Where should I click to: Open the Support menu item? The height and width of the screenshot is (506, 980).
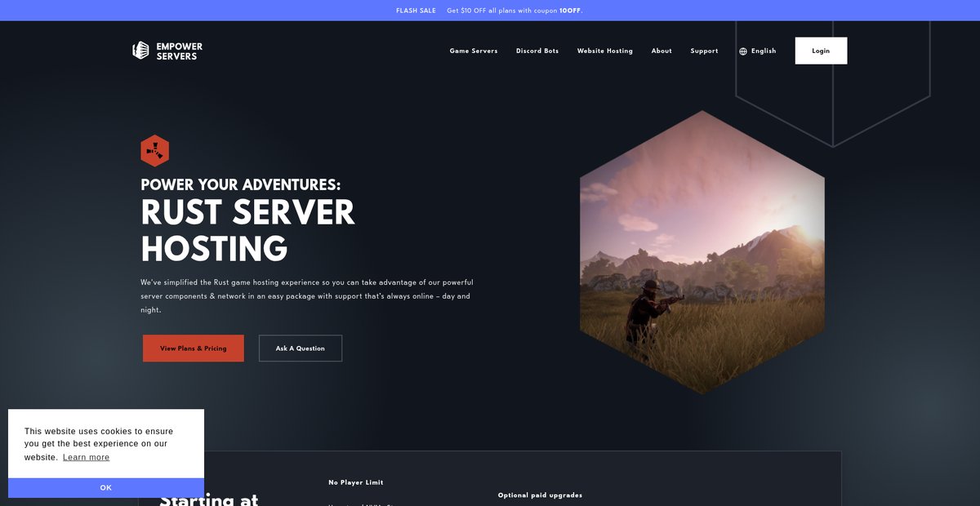click(x=704, y=51)
